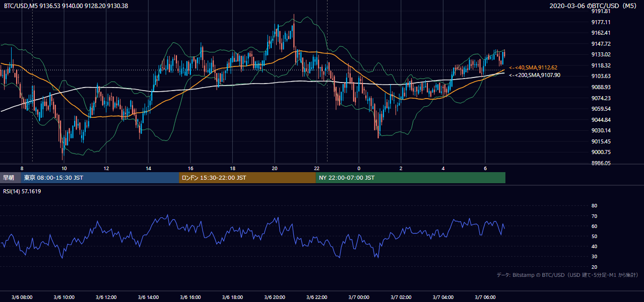Viewport: 644px width, 302px height.
Task: Select the 早朝 session segment
Action: [x=11, y=178]
